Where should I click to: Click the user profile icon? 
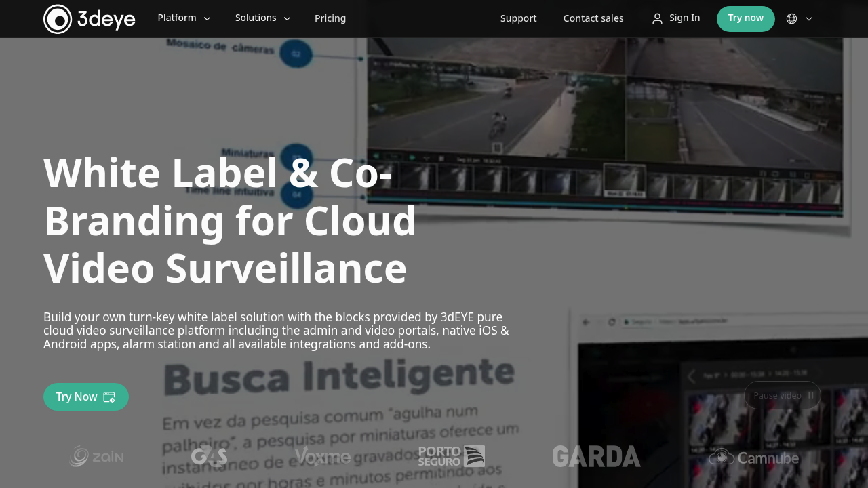coord(657,19)
